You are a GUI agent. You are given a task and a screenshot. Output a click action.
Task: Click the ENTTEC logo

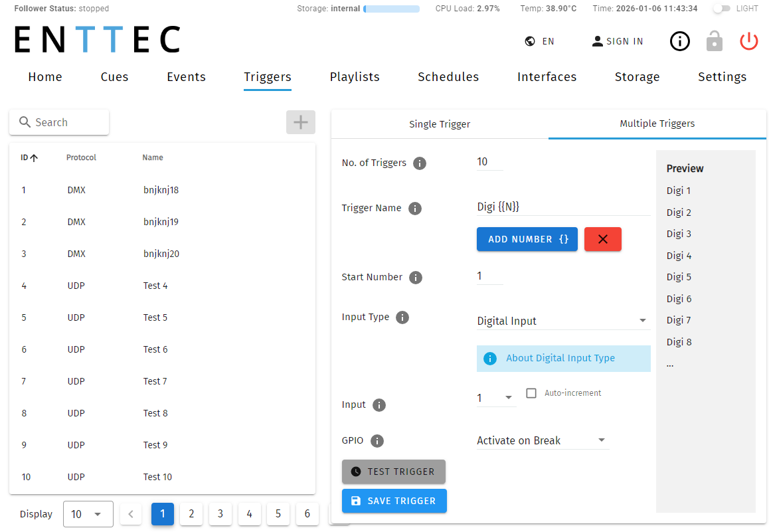click(97, 39)
